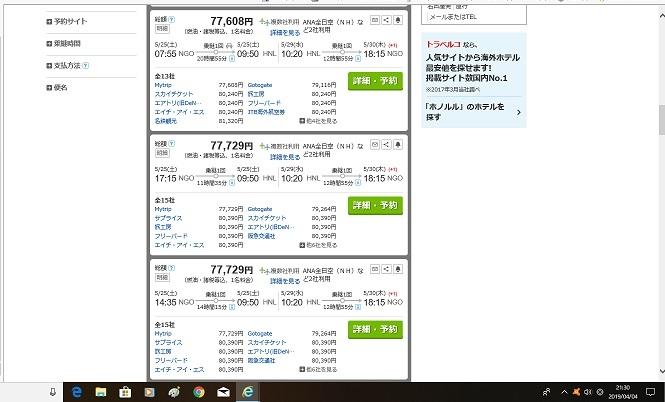The height and width of the screenshot is (402, 665).
Task: Expand the 便名 filter section
Action: click(57, 87)
